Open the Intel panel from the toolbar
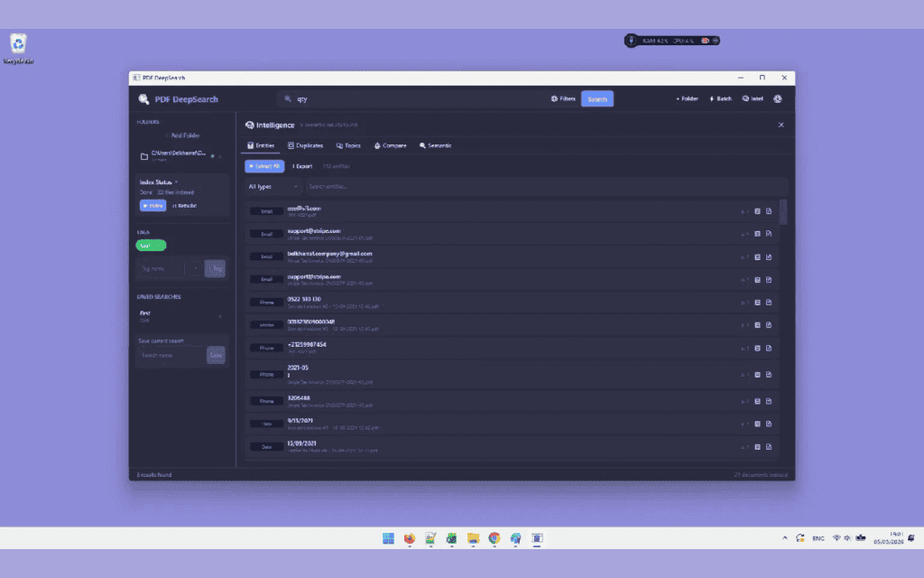This screenshot has height=578, width=924. [753, 99]
